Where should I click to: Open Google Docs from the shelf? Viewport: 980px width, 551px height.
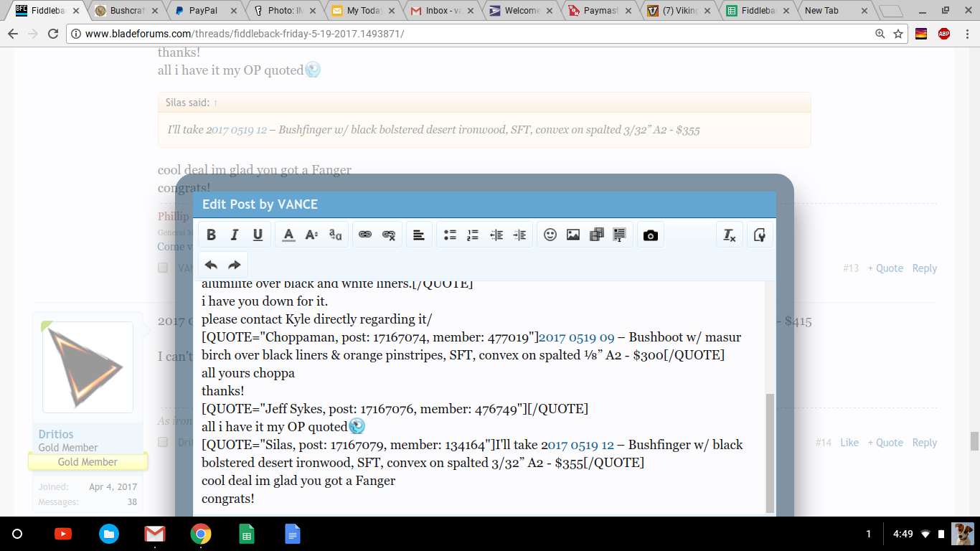click(292, 534)
